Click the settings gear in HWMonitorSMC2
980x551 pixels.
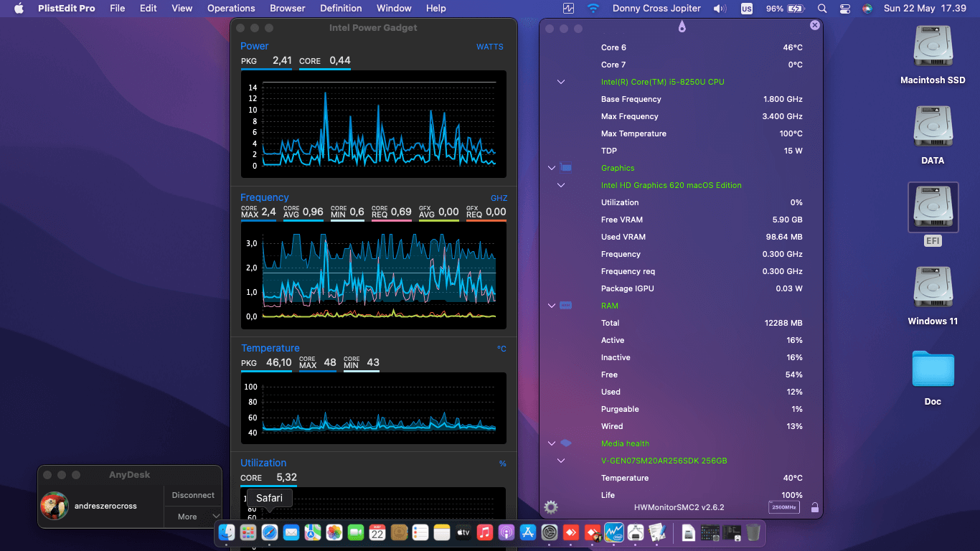pyautogui.click(x=550, y=507)
